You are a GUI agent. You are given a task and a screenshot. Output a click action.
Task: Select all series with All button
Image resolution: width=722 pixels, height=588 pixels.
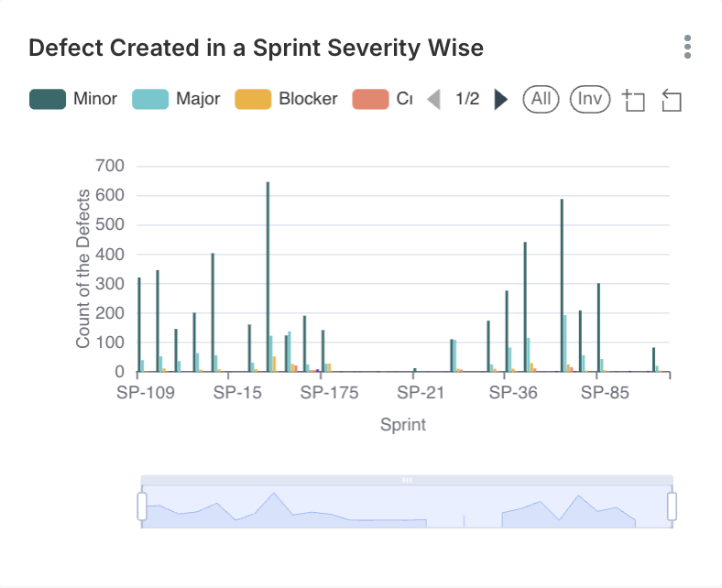(541, 99)
